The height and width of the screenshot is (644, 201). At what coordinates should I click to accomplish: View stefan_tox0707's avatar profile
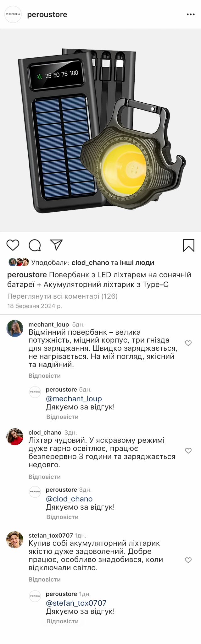pyautogui.click(x=15, y=539)
